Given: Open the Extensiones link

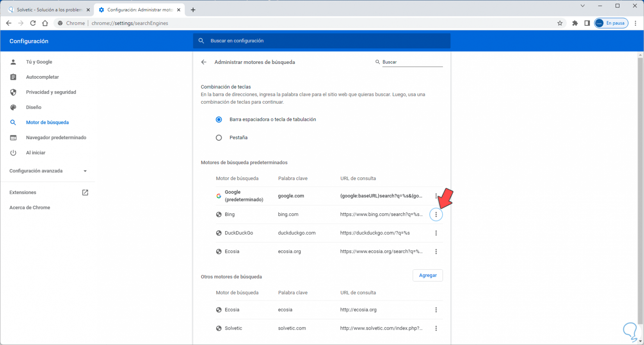Looking at the screenshot, I should pos(48,193).
